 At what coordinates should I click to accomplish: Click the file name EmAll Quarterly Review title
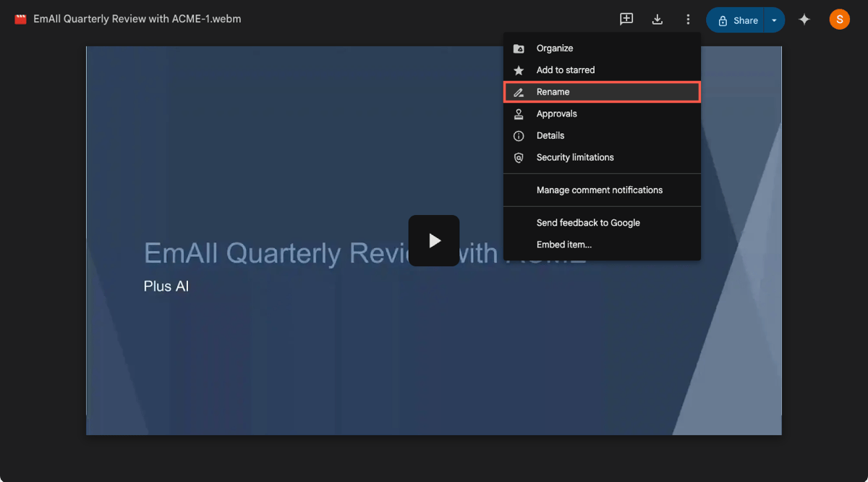point(137,20)
